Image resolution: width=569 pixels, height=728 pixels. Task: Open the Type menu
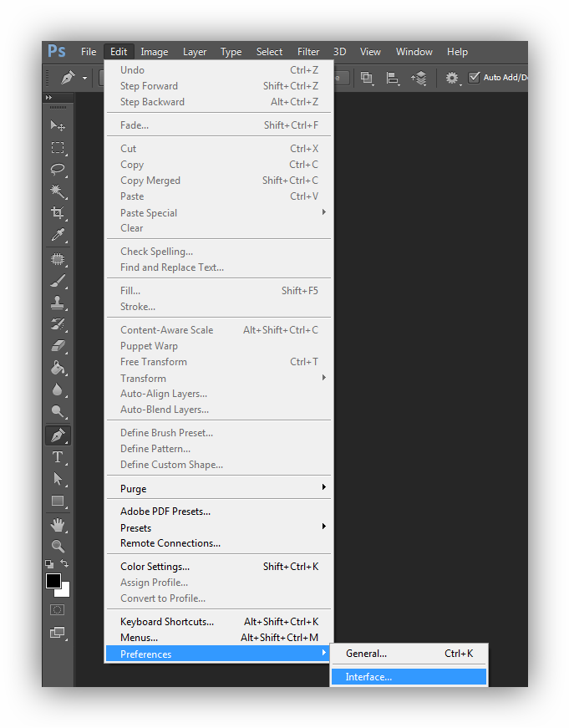(x=231, y=52)
